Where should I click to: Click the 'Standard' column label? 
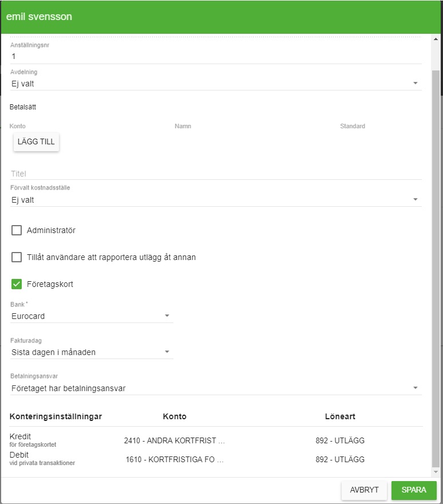pyautogui.click(x=353, y=127)
